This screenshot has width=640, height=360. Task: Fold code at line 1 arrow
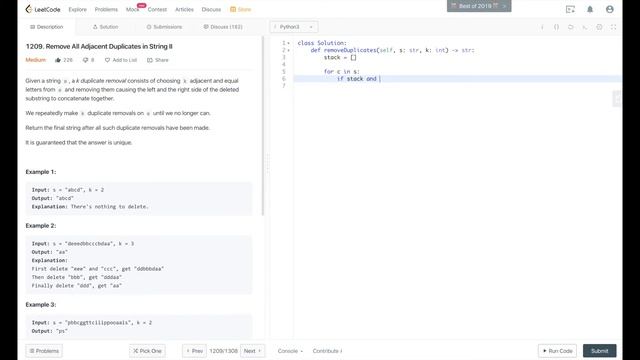point(289,43)
